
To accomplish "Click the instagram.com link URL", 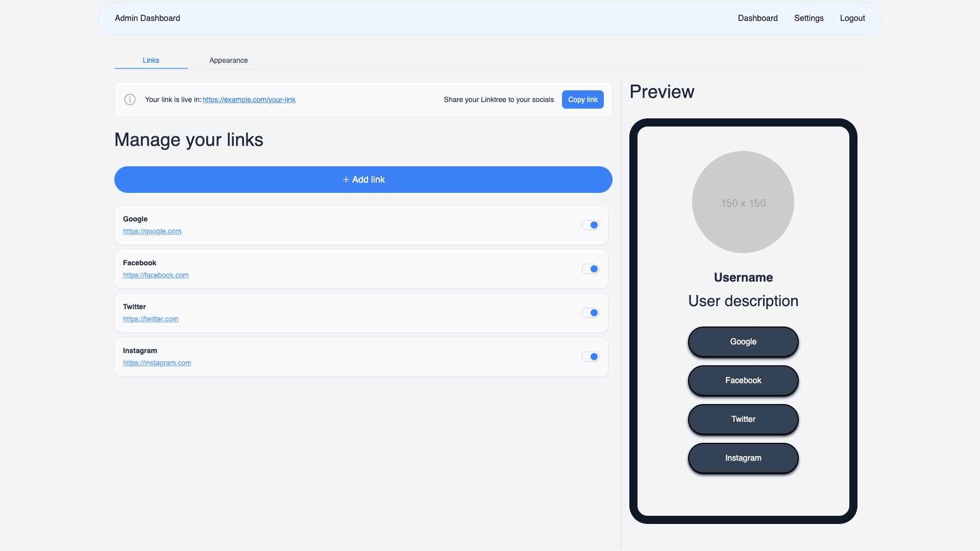I will pos(157,363).
